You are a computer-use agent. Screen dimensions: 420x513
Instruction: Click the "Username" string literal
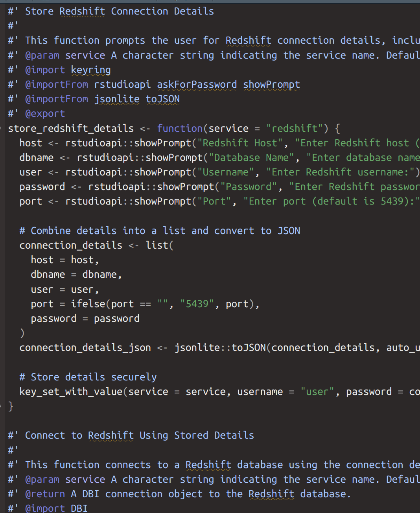point(226,172)
